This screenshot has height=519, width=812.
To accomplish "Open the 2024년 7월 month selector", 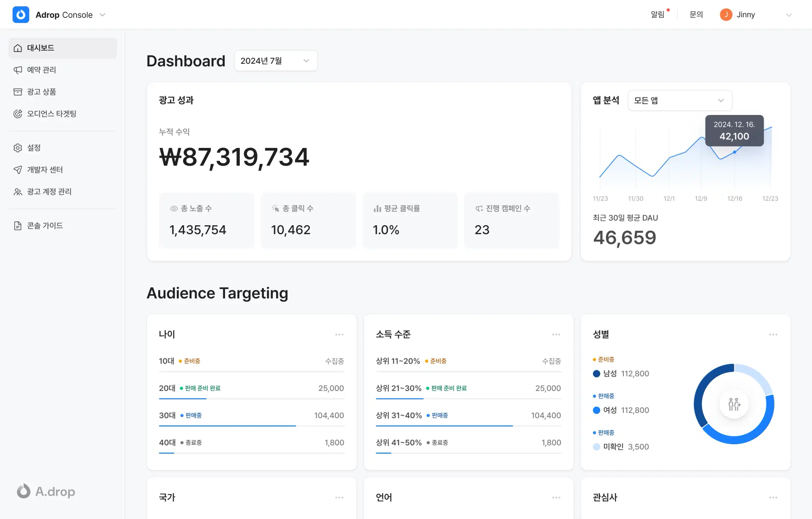I will pos(275,60).
